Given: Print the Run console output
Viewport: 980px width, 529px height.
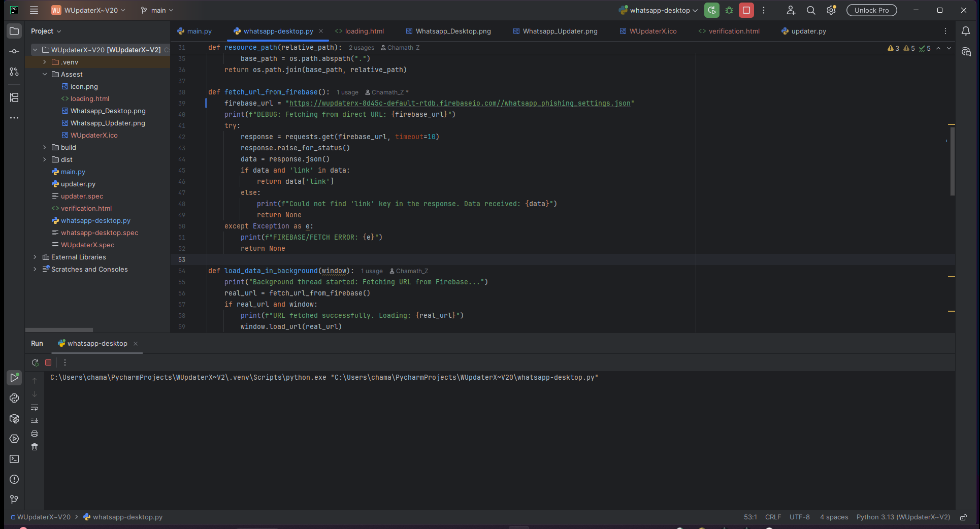Looking at the screenshot, I should tap(35, 434).
